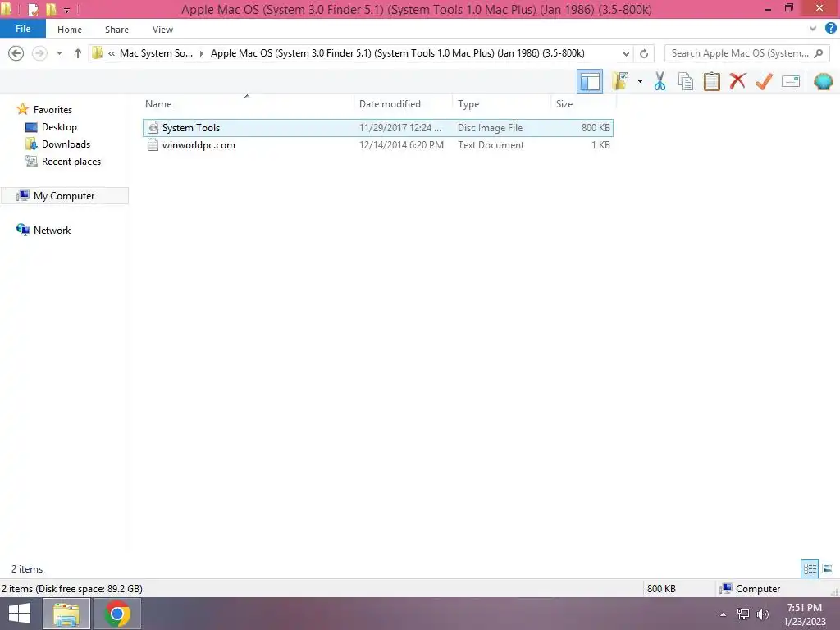Open Favorites in the navigation pane
The height and width of the screenshot is (630, 840).
[x=52, y=109]
